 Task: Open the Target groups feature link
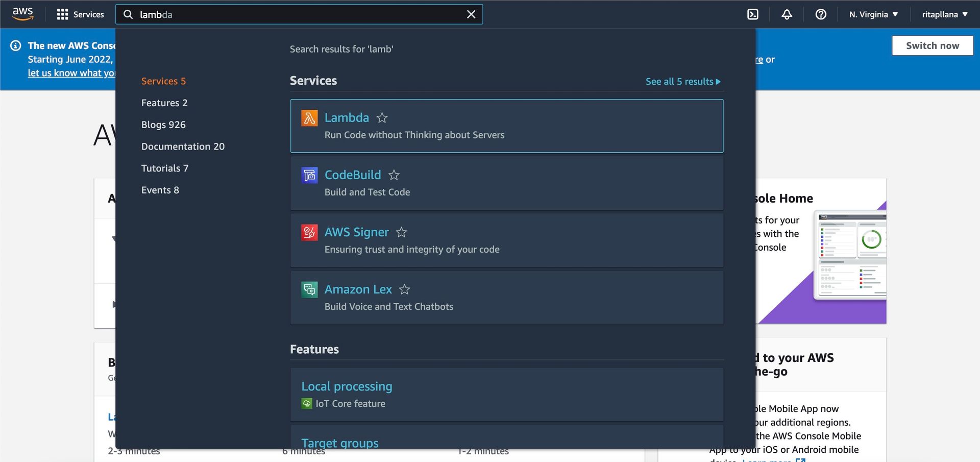340,442
